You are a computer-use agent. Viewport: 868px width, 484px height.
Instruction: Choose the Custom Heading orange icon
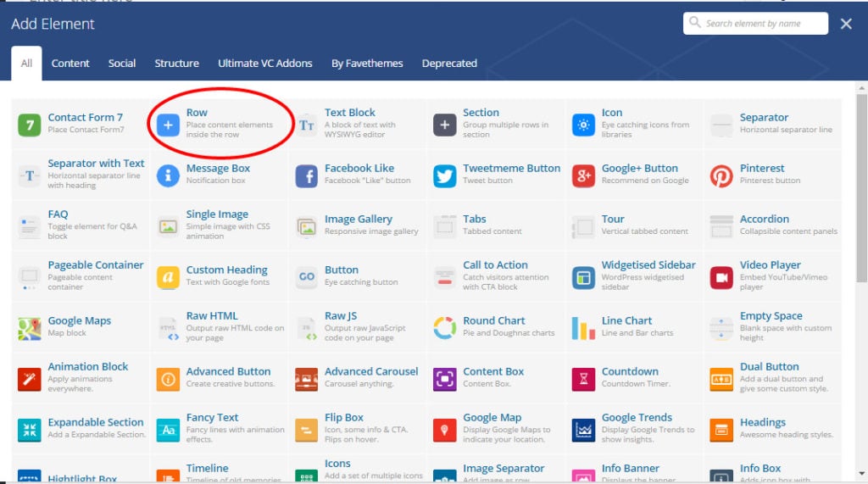point(169,277)
